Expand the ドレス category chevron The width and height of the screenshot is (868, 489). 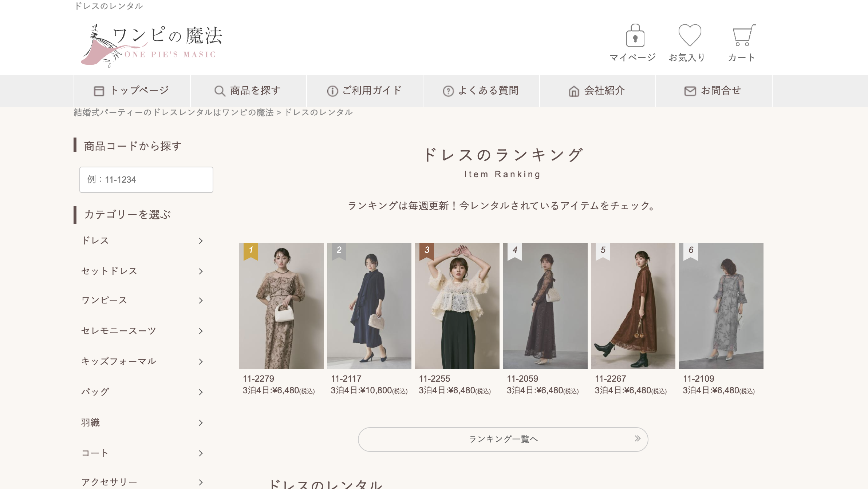click(x=201, y=241)
